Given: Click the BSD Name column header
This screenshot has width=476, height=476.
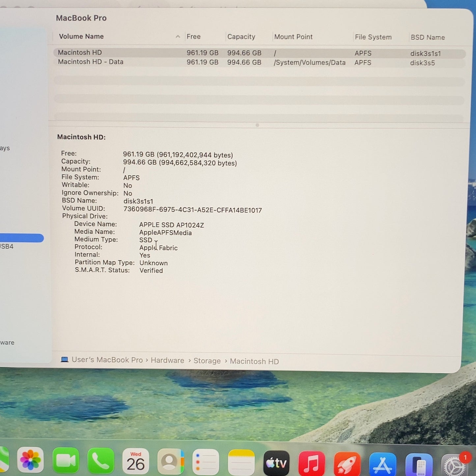Looking at the screenshot, I should click(428, 38).
